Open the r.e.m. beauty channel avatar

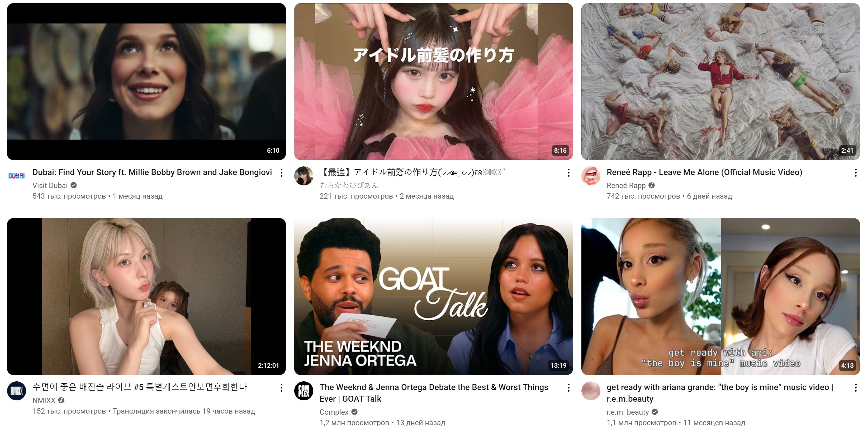click(591, 391)
